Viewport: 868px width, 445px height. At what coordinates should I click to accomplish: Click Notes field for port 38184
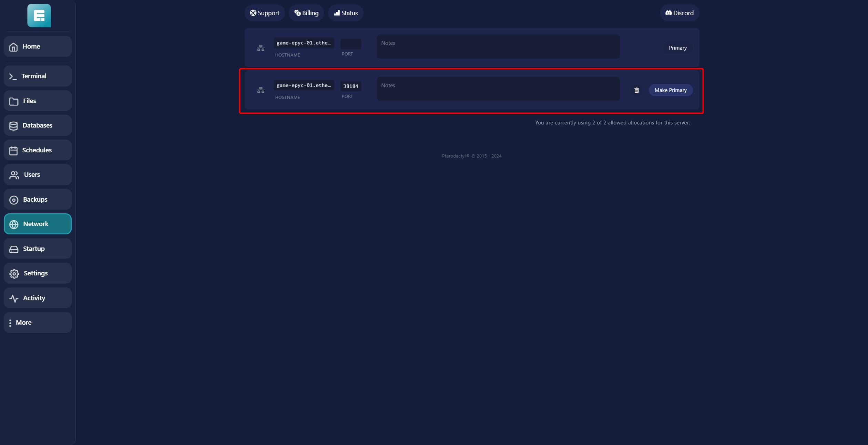pos(498,89)
